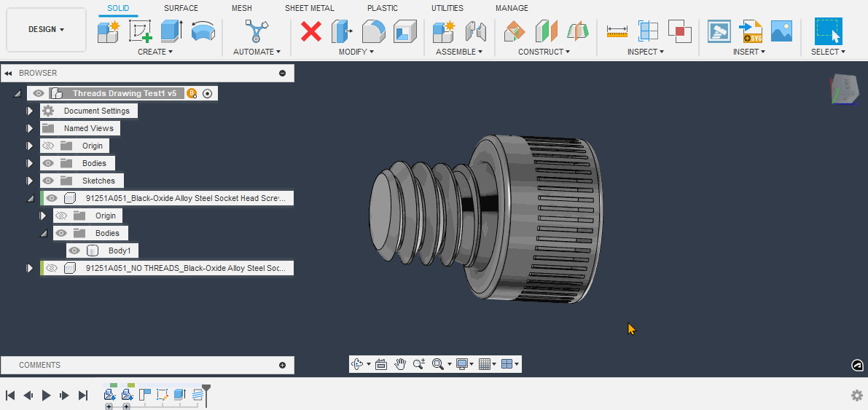Select Body1 in the browser tree
Viewport: 868px width, 410px height.
[120, 251]
